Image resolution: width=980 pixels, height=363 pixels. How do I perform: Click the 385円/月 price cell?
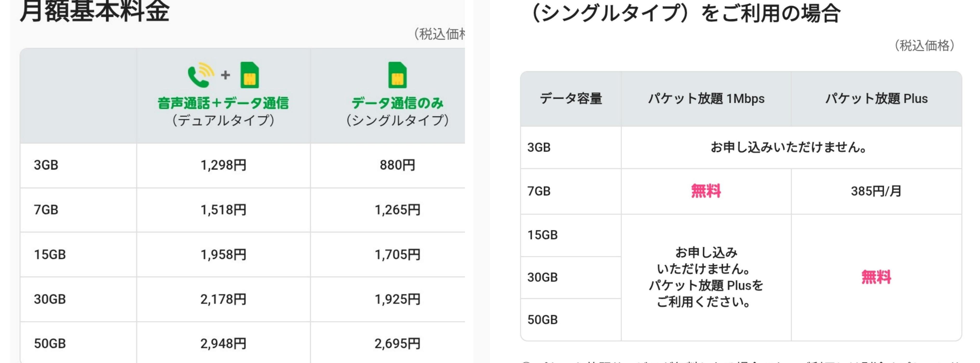point(876,191)
